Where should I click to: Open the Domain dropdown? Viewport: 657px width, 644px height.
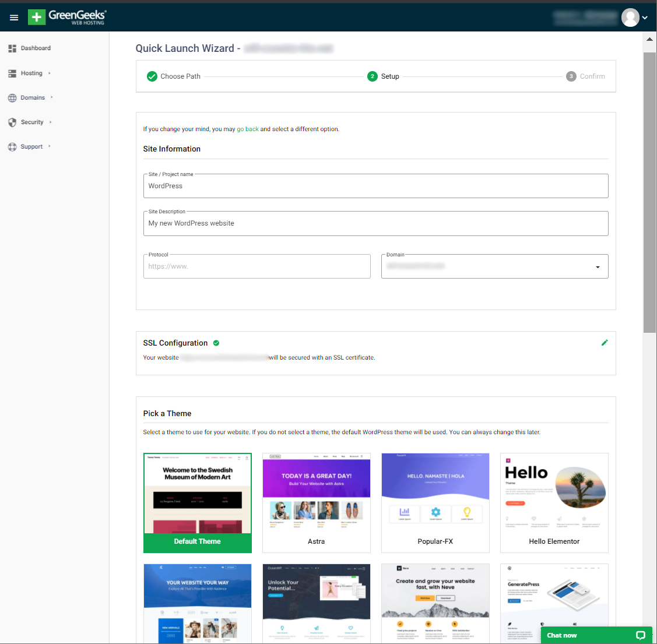[x=494, y=266]
